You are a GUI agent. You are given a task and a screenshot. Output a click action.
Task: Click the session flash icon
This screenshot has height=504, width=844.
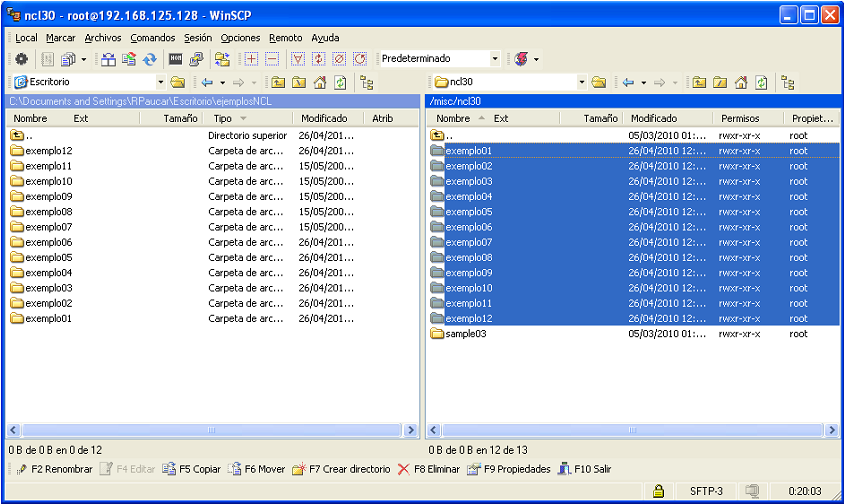pos(521,59)
